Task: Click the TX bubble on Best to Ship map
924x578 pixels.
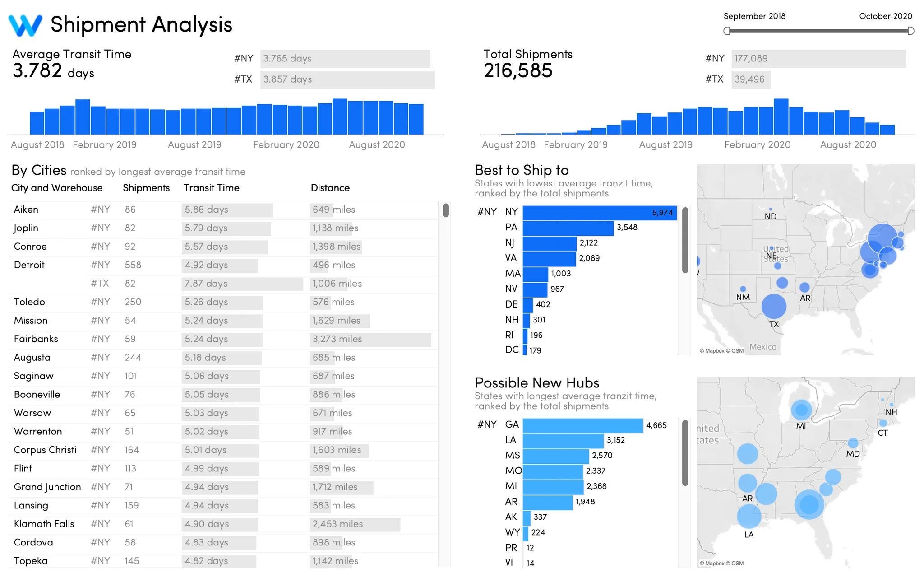Action: pos(773,306)
